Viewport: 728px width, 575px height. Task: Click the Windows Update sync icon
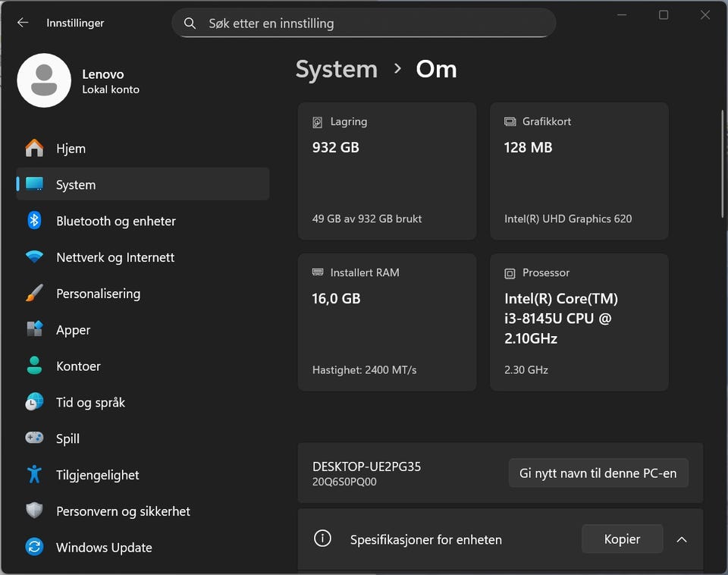[x=34, y=547]
